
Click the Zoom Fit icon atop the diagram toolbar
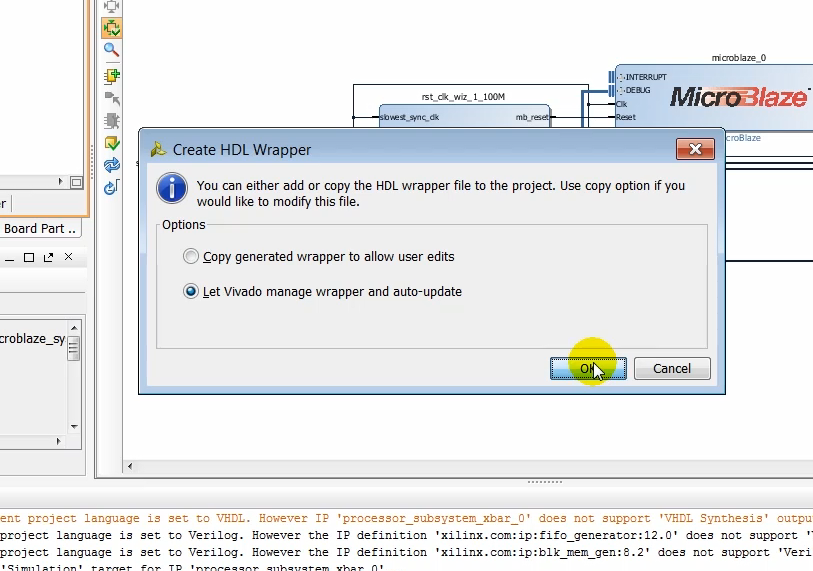(111, 6)
